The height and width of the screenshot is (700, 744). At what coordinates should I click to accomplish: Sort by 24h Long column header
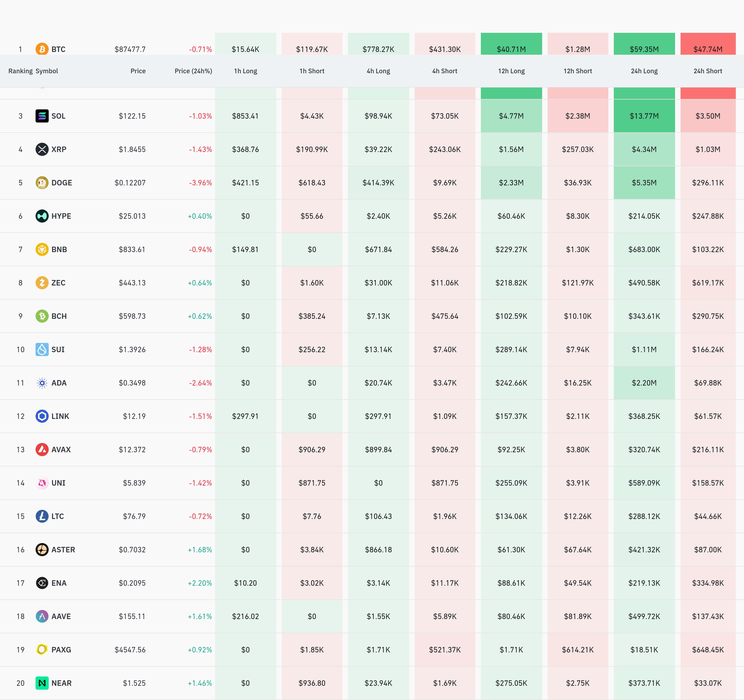pos(644,71)
